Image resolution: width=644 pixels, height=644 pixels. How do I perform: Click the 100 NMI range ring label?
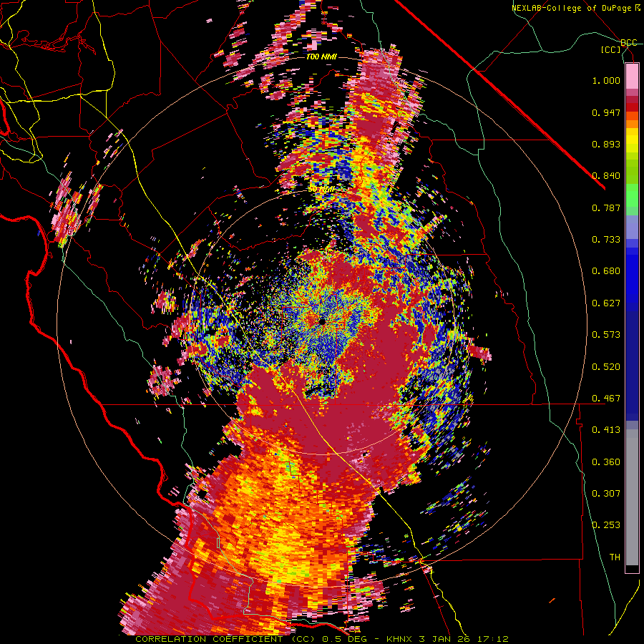pyautogui.click(x=321, y=57)
